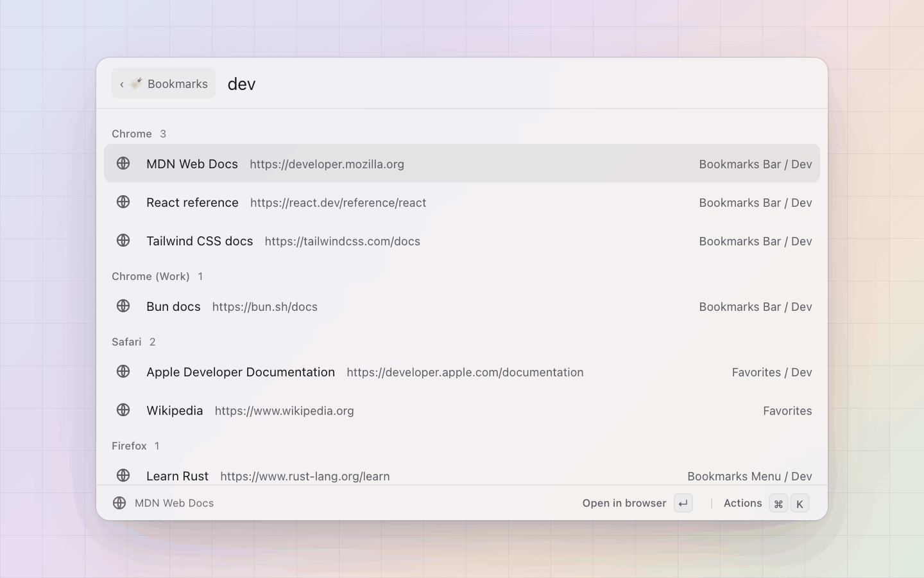Click the https://bun.sh/docs URL
924x578 pixels.
pyautogui.click(x=265, y=306)
